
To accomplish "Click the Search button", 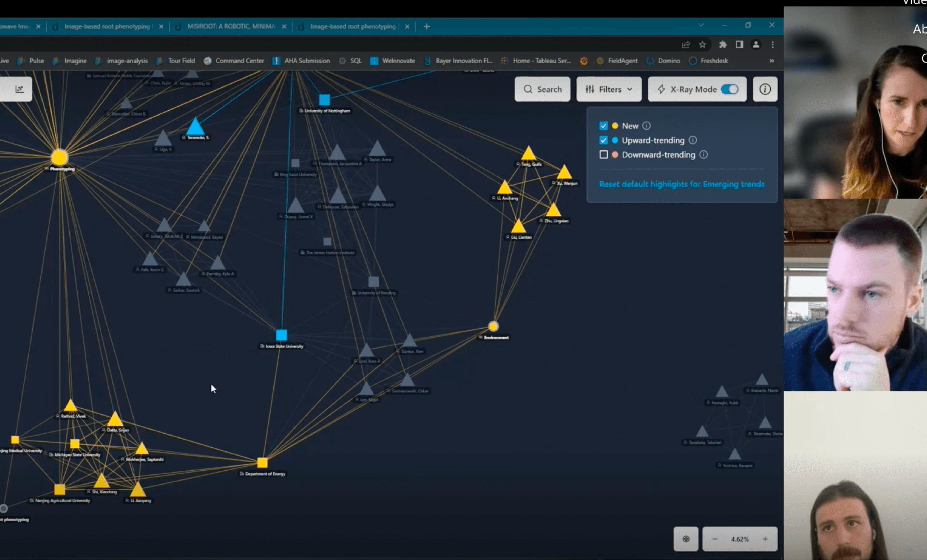I will click(x=542, y=89).
